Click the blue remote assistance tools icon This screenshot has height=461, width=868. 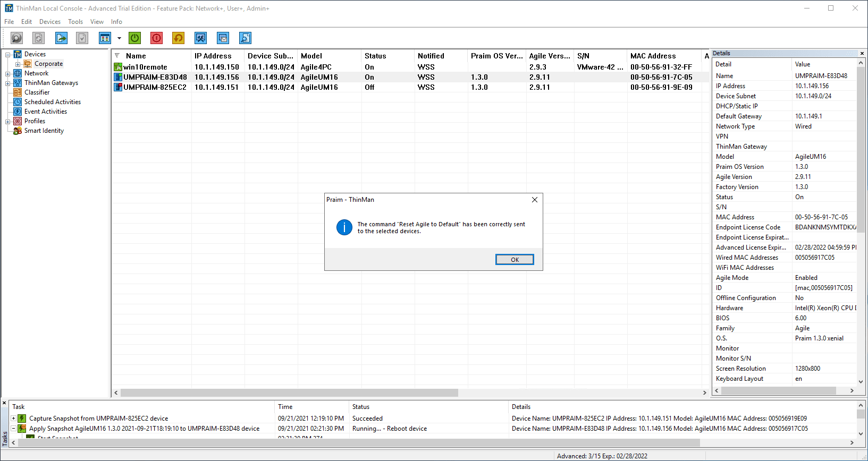point(200,38)
